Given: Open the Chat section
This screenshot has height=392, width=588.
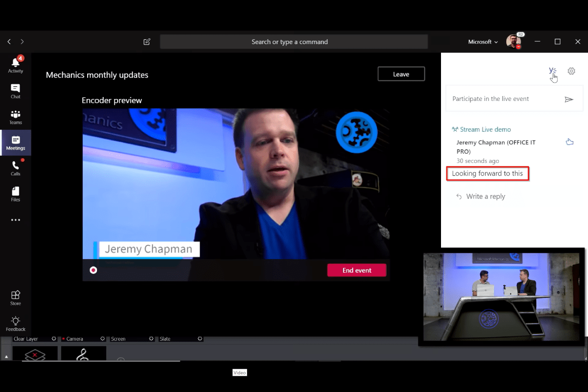Looking at the screenshot, I should tap(15, 89).
